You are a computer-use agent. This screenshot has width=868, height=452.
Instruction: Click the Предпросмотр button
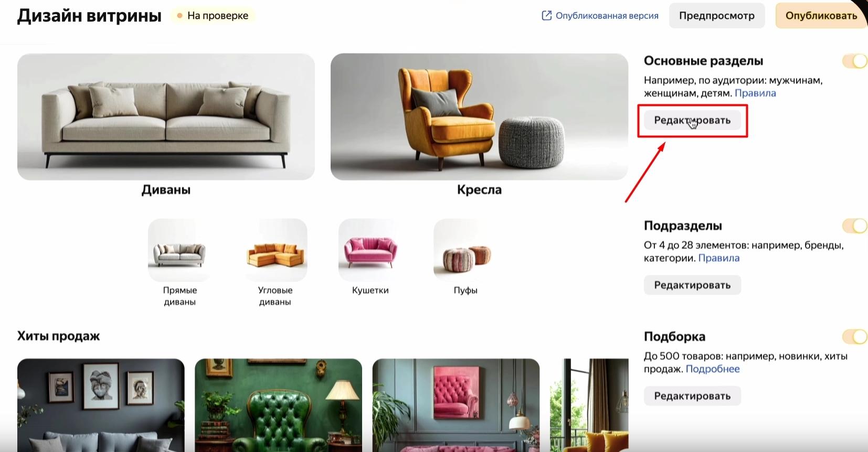[x=717, y=16]
